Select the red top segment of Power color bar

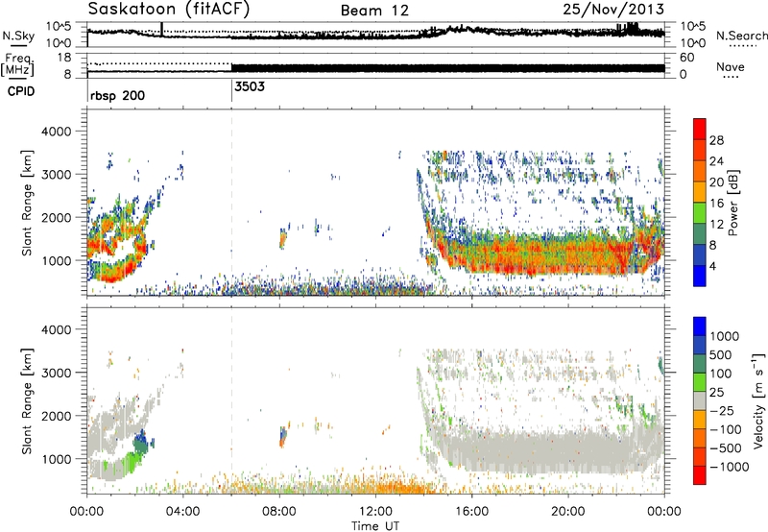pyautogui.click(x=700, y=129)
